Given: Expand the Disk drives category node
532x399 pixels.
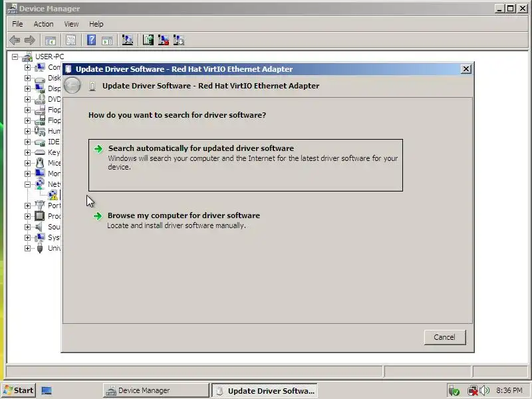Looking at the screenshot, I should 27,78.
